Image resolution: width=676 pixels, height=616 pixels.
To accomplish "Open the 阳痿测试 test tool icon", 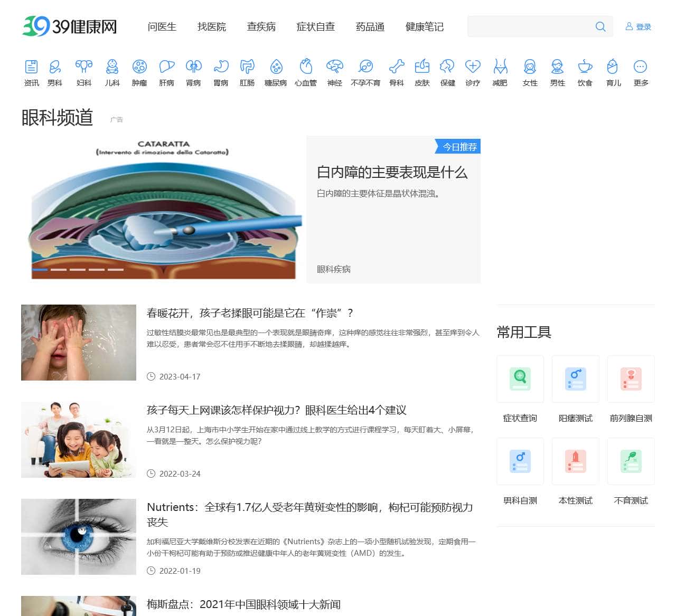I will point(575,379).
